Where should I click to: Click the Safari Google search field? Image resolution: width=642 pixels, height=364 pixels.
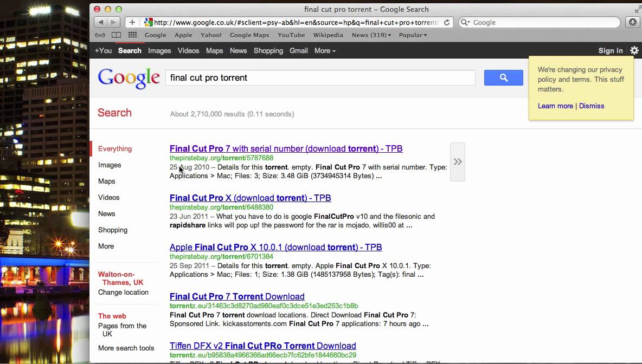539,23
